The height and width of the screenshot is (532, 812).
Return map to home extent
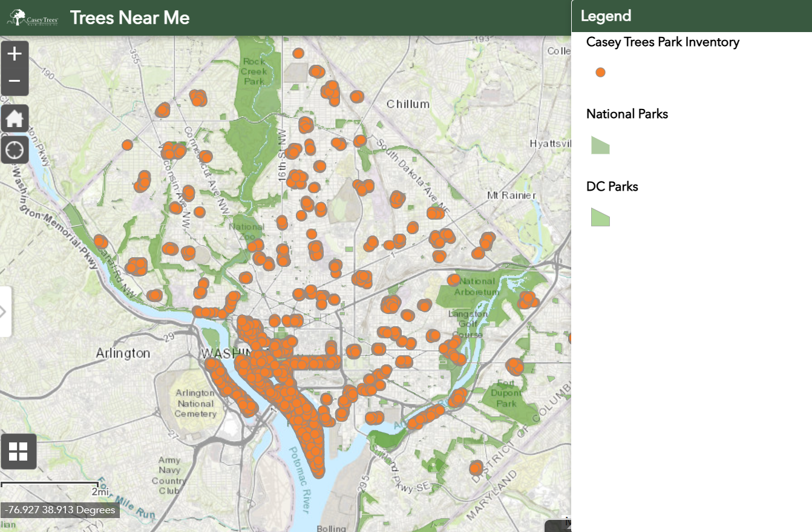(x=15, y=119)
